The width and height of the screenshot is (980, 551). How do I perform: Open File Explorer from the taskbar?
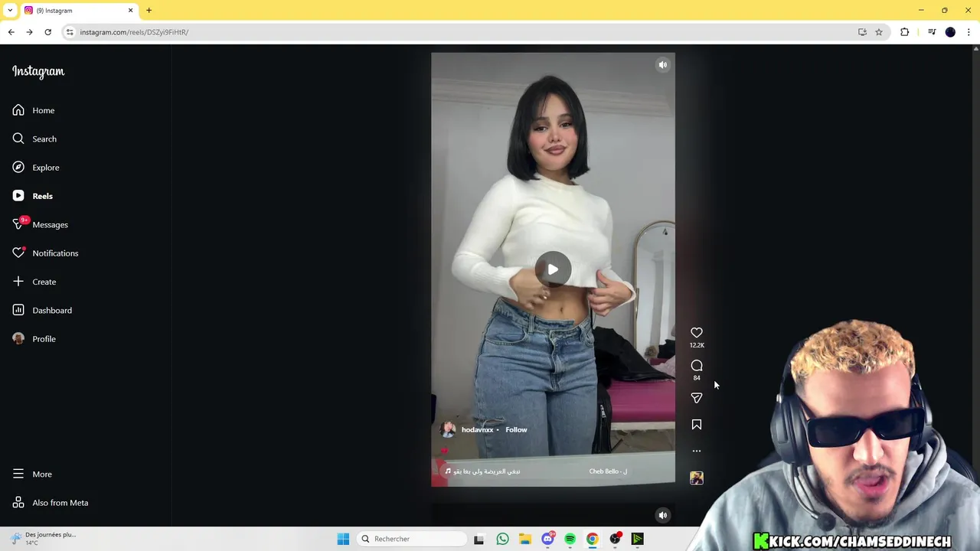524,539
